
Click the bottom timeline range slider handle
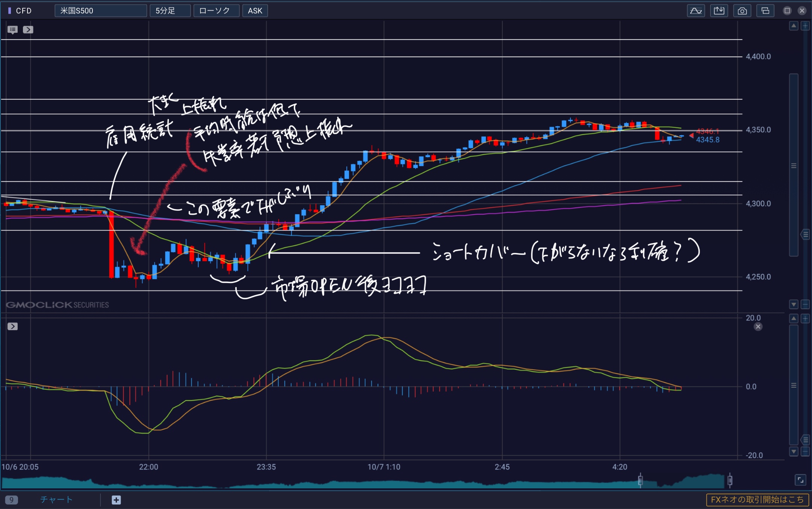(640, 480)
